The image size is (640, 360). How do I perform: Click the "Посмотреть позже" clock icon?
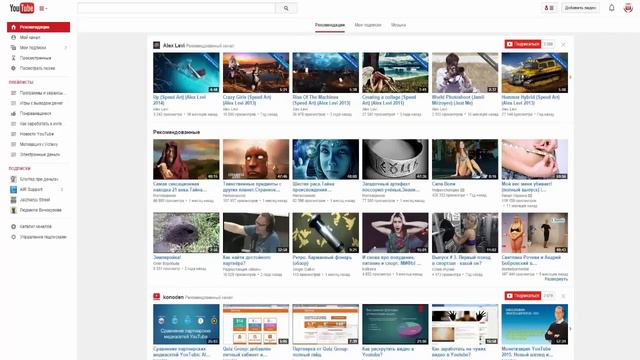coord(13,68)
